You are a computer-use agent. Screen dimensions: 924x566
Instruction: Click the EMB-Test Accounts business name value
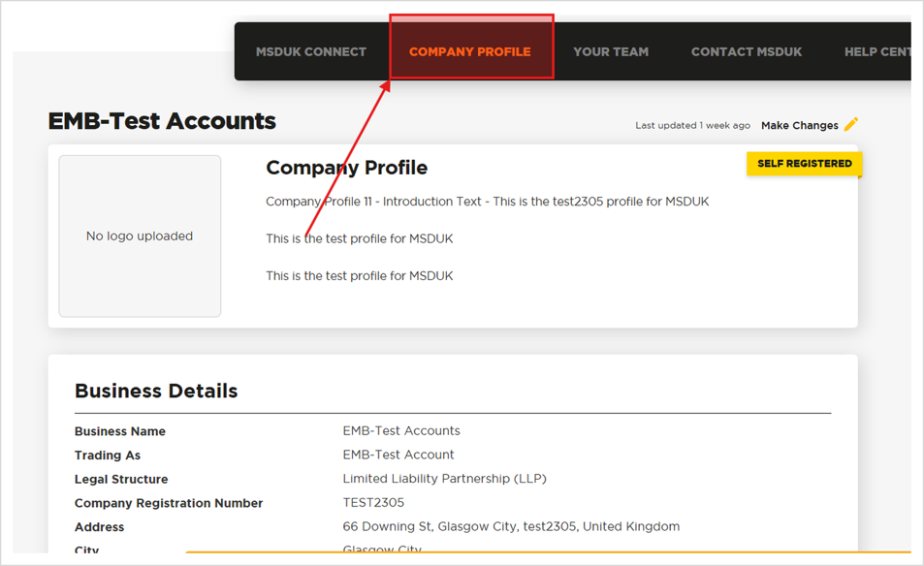[x=401, y=431]
